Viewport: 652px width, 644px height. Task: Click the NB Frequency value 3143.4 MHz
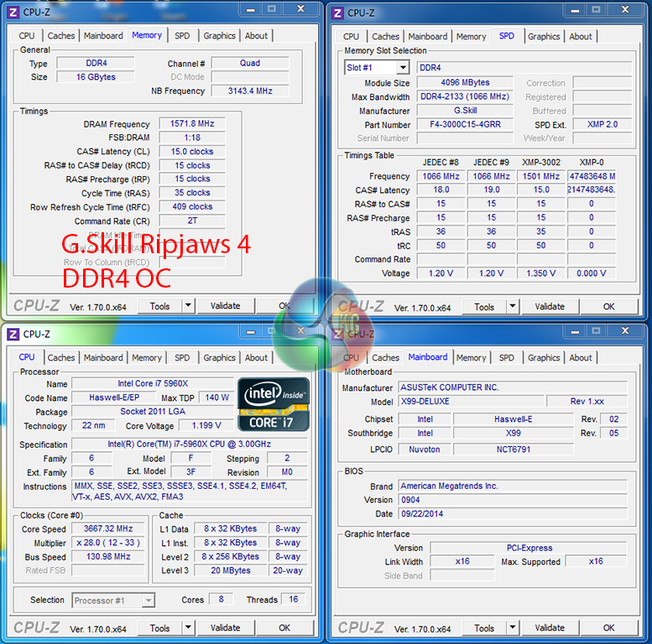click(250, 91)
